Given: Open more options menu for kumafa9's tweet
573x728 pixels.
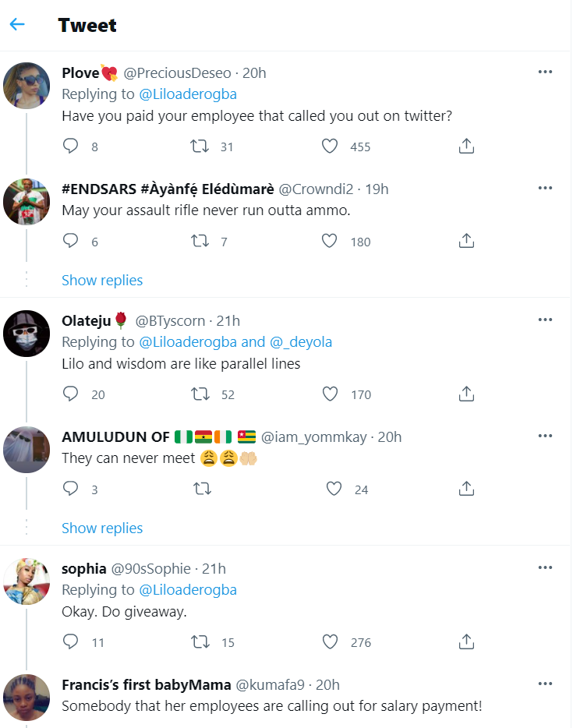Looking at the screenshot, I should coord(545,684).
